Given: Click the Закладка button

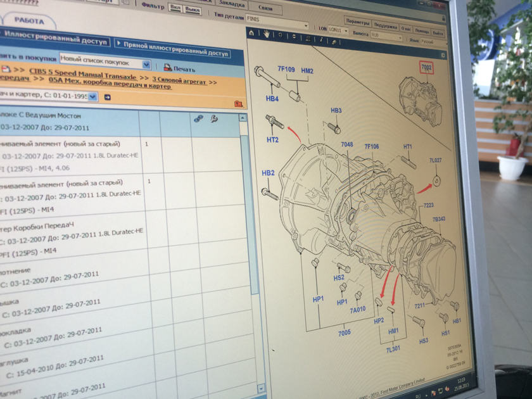Looking at the screenshot, I should click(232, 4).
